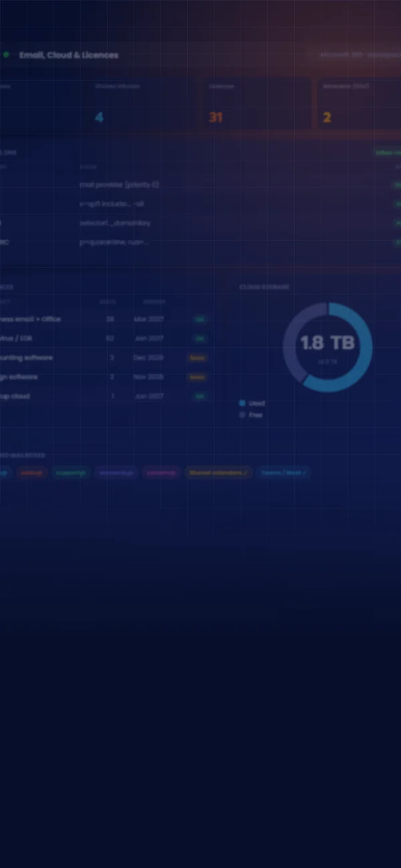Select the 'mail provider (priority 0)' value
Screen dimensions: 401x868
pos(119,184)
